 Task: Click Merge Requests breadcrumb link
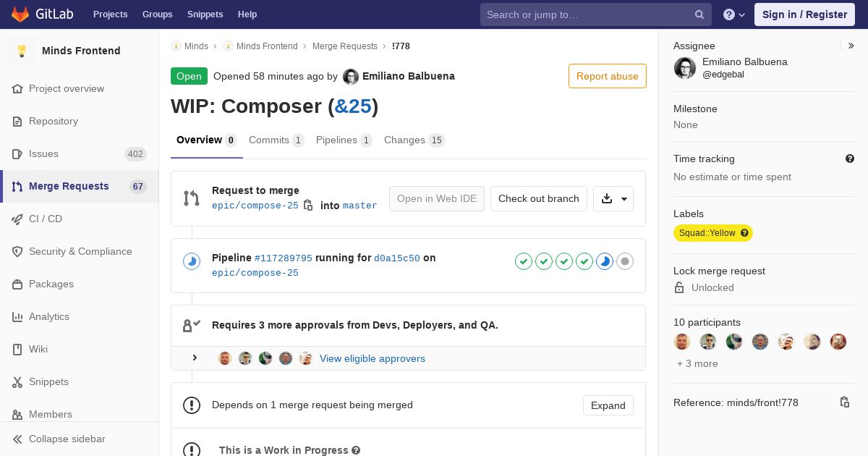(x=345, y=46)
